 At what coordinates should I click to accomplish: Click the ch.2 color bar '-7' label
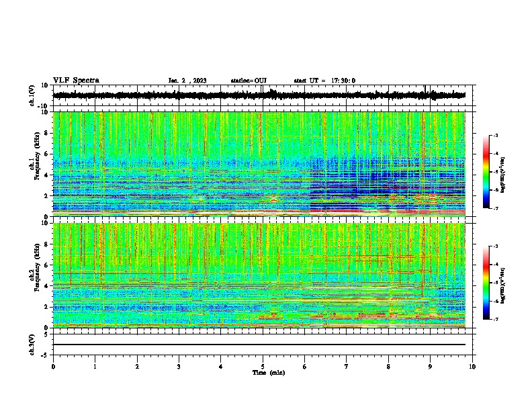tap(495, 319)
